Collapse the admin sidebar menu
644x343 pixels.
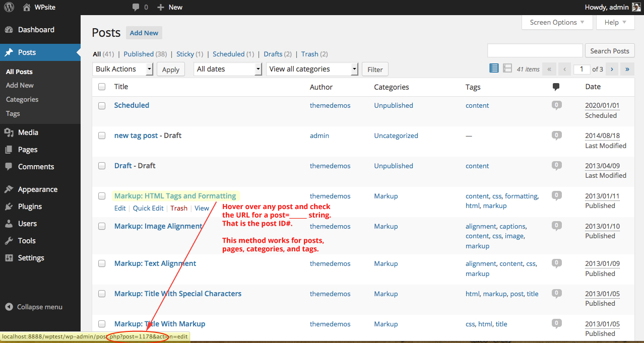pos(34,307)
